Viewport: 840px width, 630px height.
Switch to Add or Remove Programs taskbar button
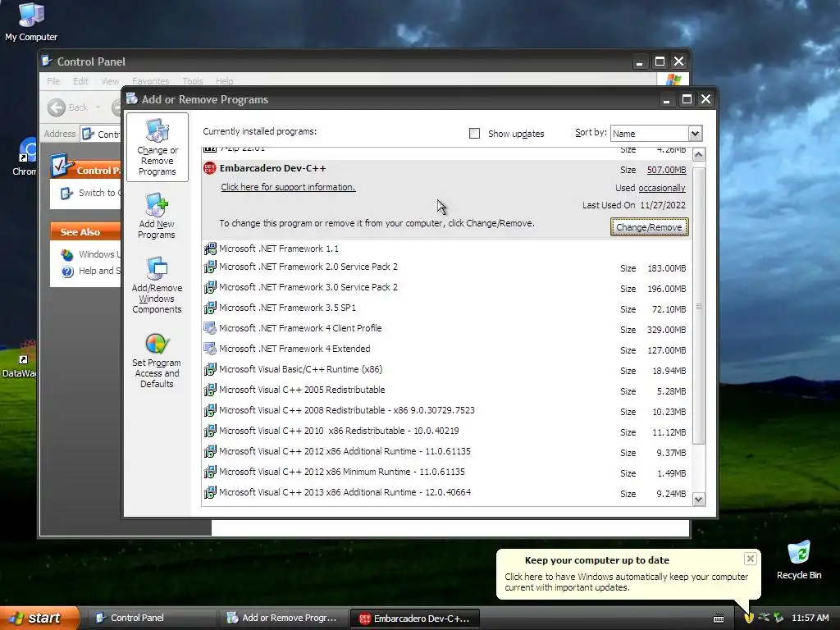(x=283, y=618)
